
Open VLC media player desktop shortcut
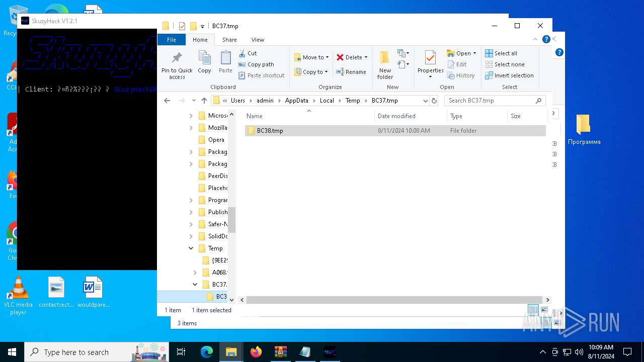click(x=18, y=296)
